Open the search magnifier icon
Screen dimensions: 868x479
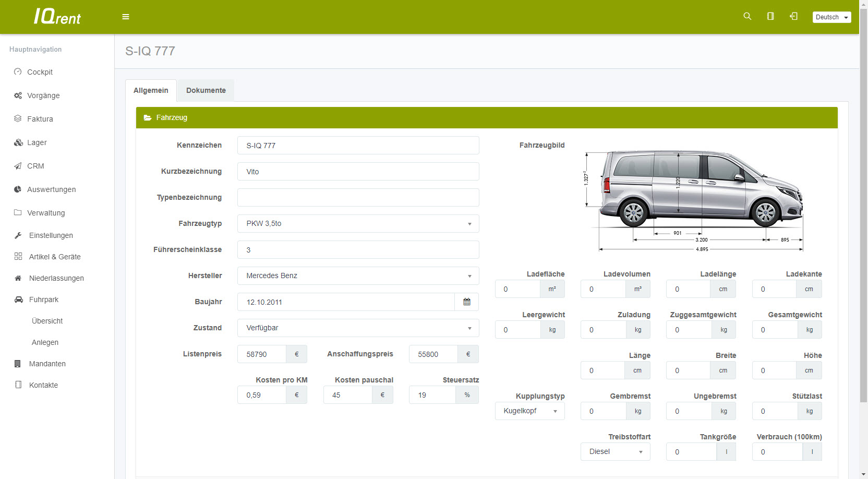pos(747,16)
